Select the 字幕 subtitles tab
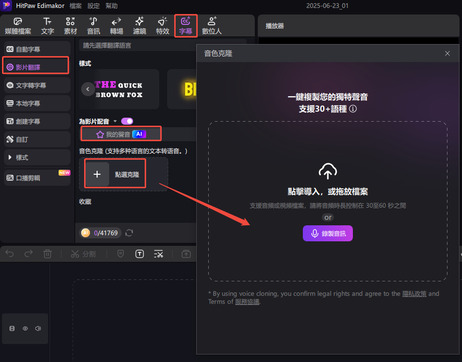The height and width of the screenshot is (362, 462). click(186, 26)
